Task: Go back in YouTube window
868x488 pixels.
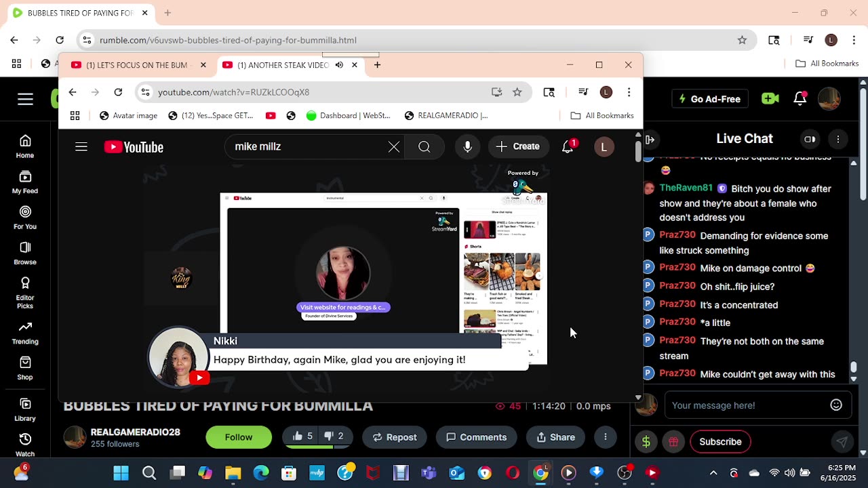Action: (x=73, y=92)
